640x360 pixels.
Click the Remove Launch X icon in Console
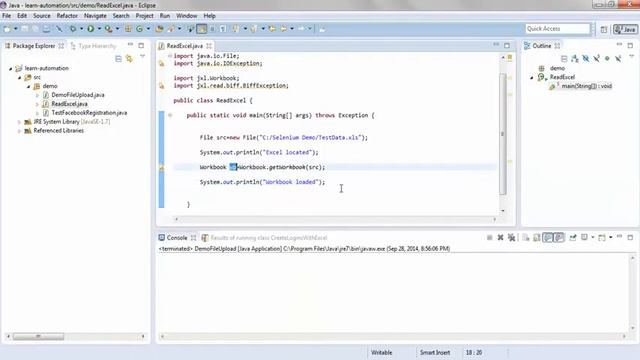tap(500, 238)
